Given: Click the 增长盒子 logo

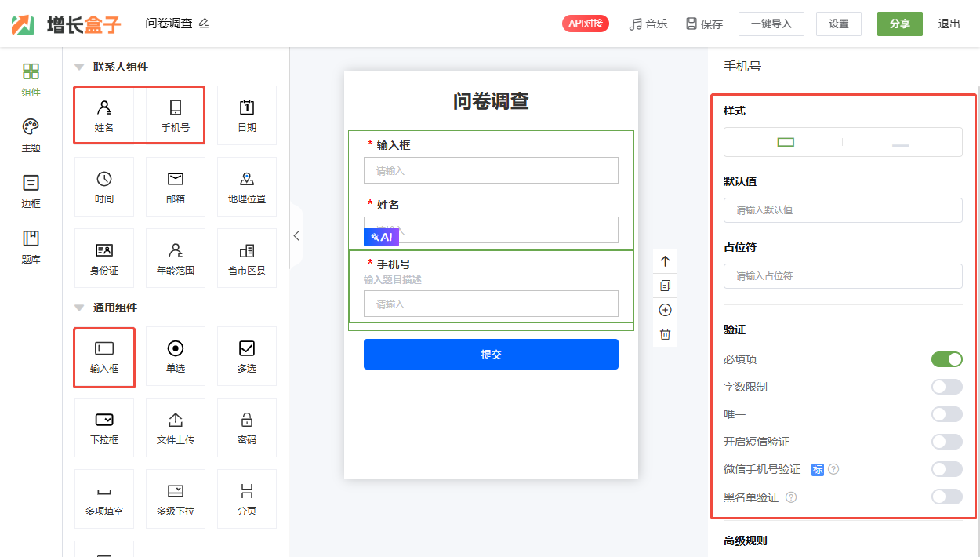Looking at the screenshot, I should click(x=67, y=24).
